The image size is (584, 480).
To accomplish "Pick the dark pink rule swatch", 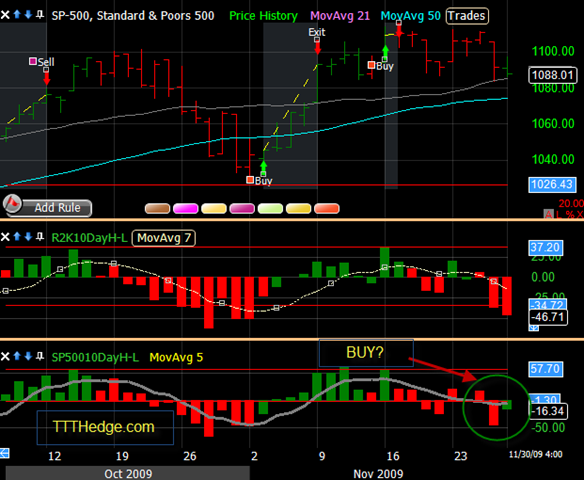I will coord(242,209).
